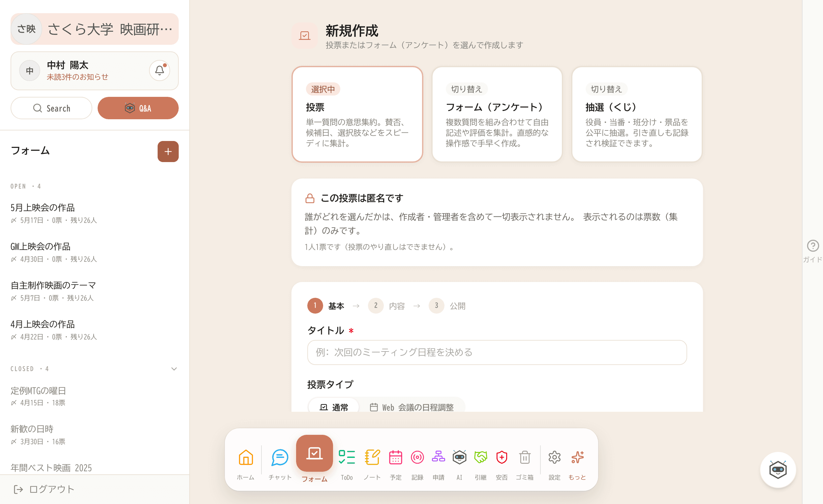Open 未読3件のお知らせ notifications link
Viewport: 823px width, 504px height.
(77, 77)
